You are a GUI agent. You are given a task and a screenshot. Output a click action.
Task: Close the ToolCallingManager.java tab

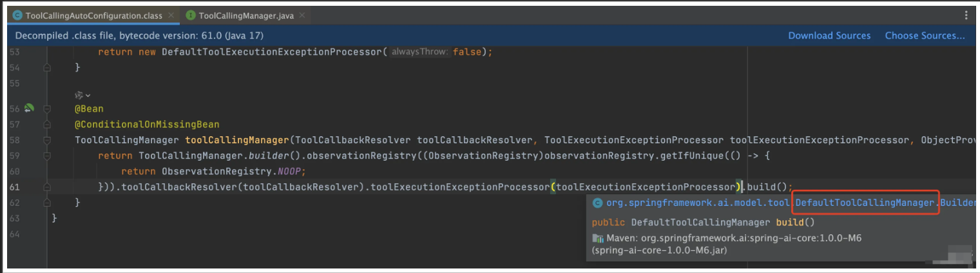pyautogui.click(x=295, y=15)
